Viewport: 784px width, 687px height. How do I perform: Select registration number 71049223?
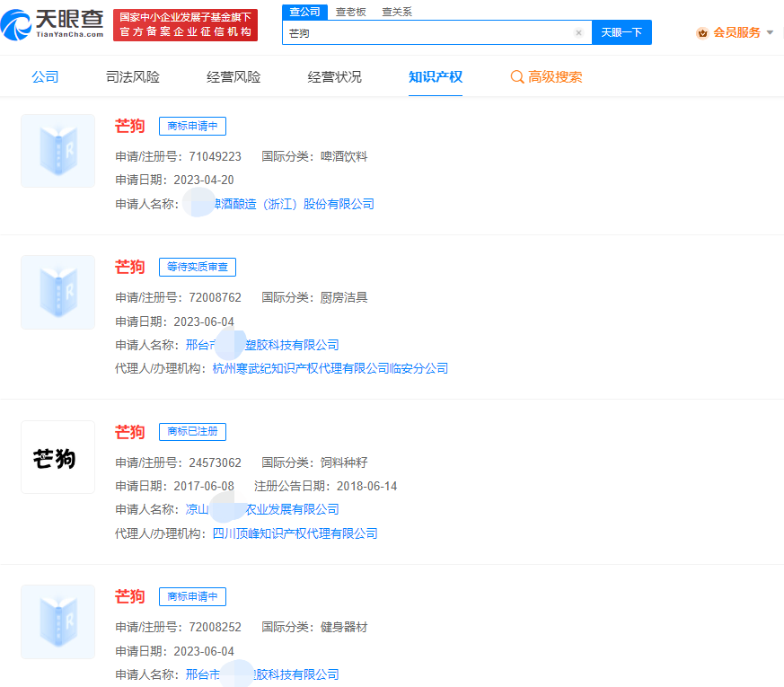coord(215,156)
